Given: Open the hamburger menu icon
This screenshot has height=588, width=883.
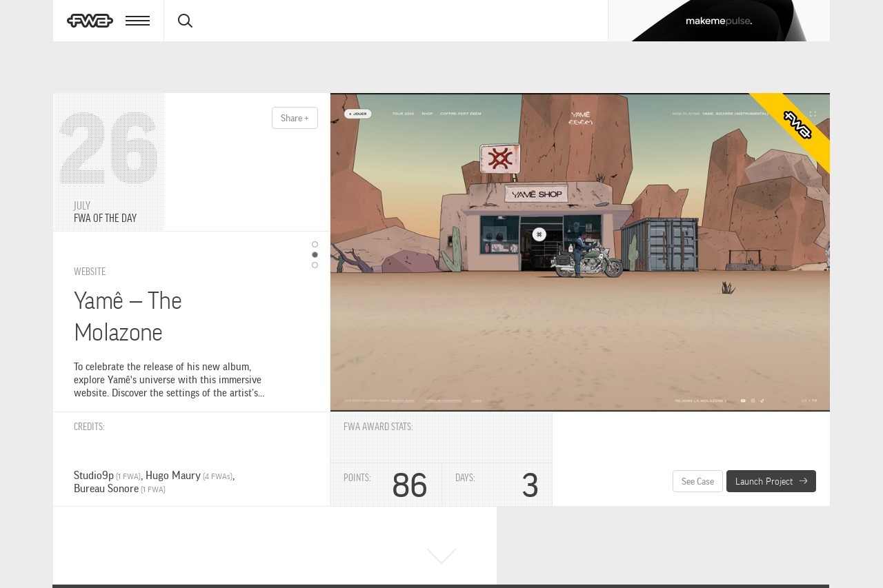Looking at the screenshot, I should [137, 21].
